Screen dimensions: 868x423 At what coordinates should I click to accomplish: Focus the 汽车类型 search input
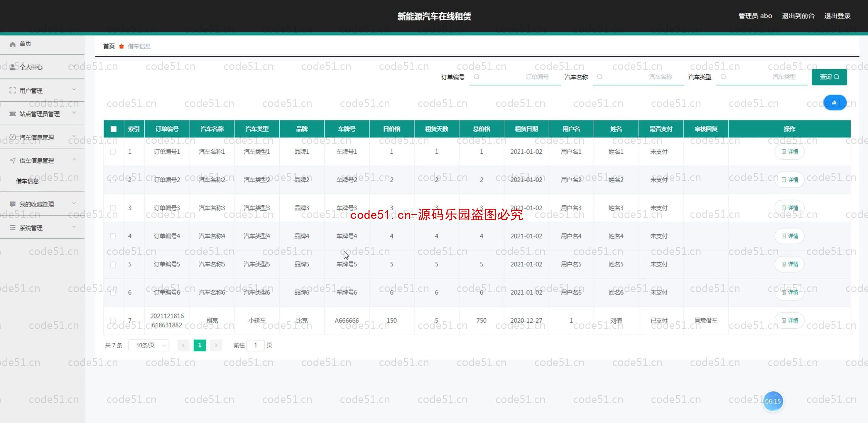761,77
